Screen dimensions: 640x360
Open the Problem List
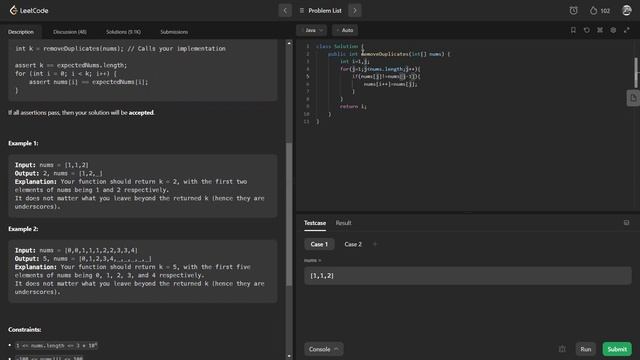pos(320,11)
